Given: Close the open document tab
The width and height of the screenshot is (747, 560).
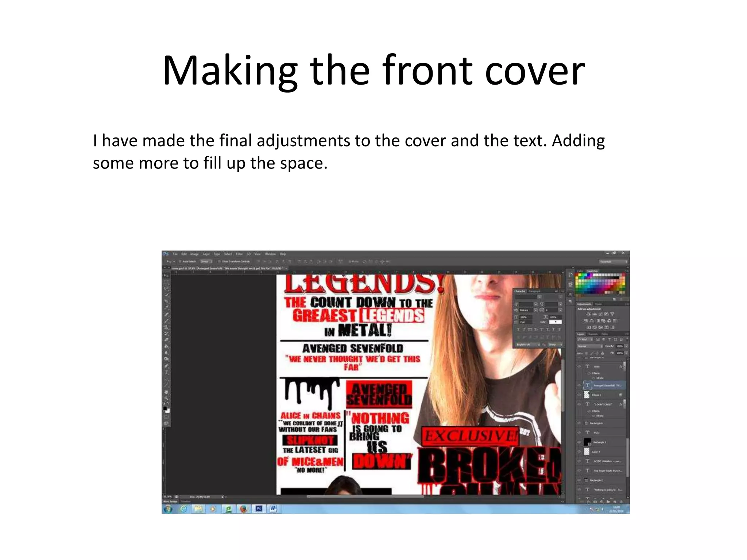Looking at the screenshot, I should tap(286, 268).
